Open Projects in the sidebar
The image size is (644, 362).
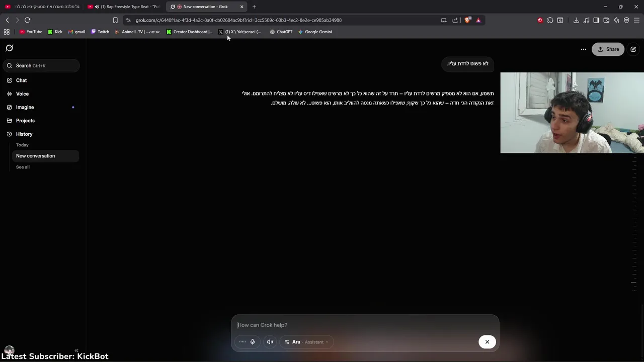coord(25,121)
